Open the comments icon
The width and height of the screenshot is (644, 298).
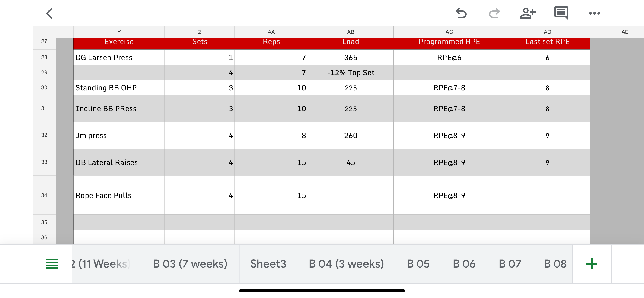(561, 13)
